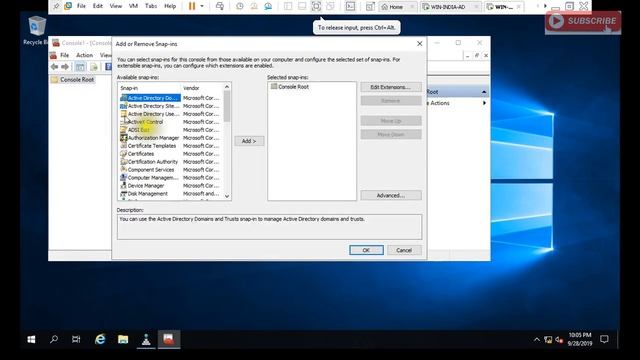Select Active Directory Domains snap-in row
Image resolution: width=640 pixels, height=360 pixels.
171,98
